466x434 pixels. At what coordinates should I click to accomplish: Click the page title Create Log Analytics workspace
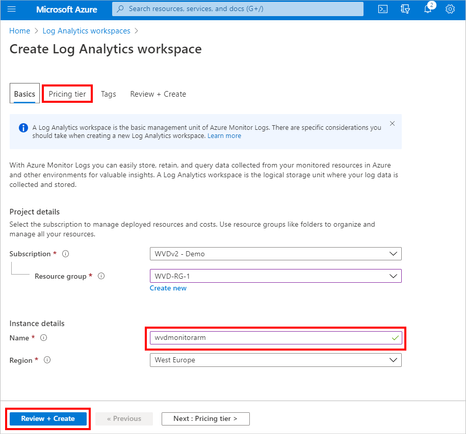click(106, 49)
